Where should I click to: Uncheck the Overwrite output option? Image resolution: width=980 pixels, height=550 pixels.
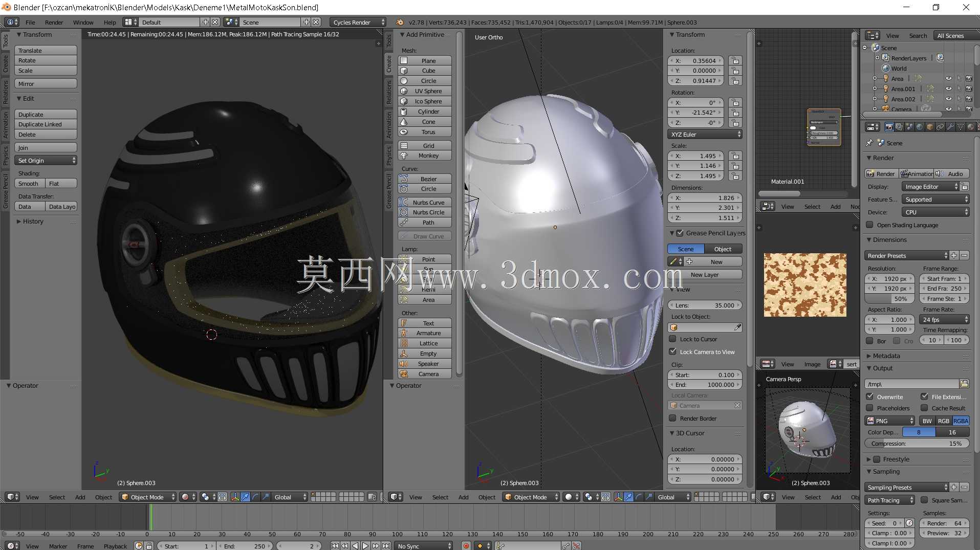point(869,397)
